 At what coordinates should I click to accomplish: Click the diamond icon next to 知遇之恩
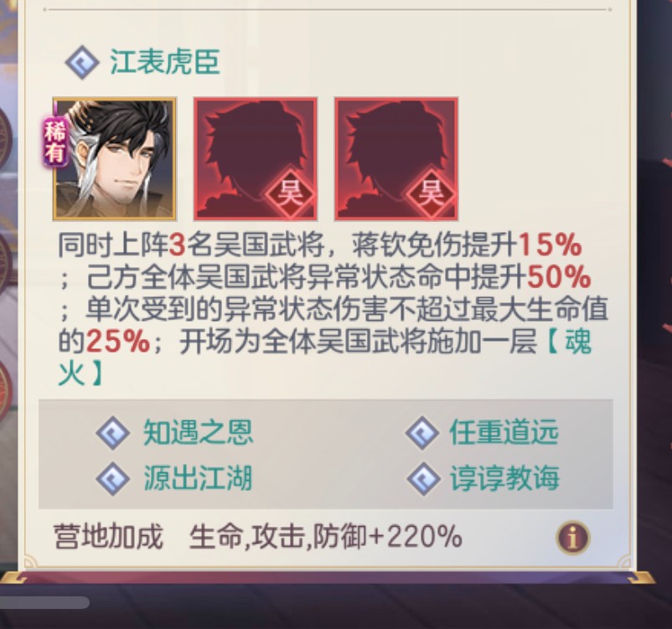tap(113, 432)
